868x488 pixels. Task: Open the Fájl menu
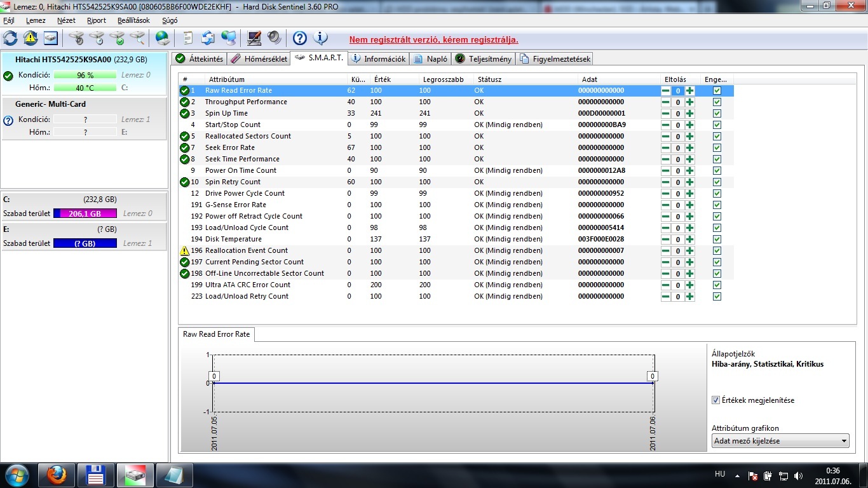[9, 20]
